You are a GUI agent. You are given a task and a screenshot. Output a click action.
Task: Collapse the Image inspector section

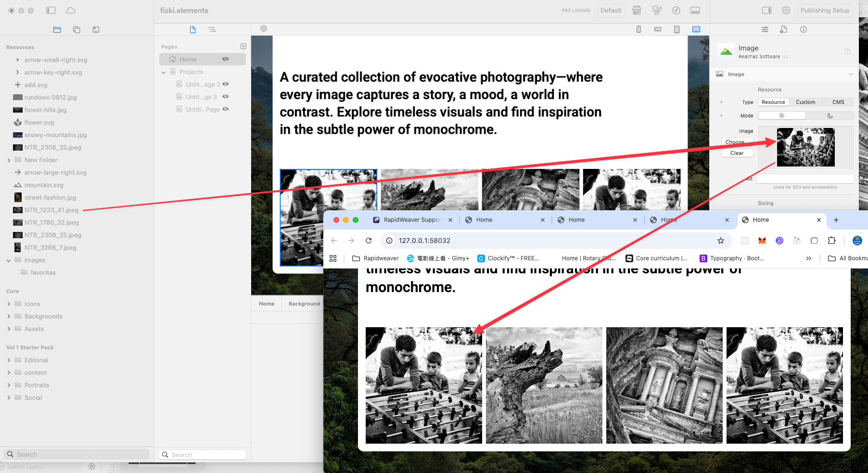click(851, 74)
